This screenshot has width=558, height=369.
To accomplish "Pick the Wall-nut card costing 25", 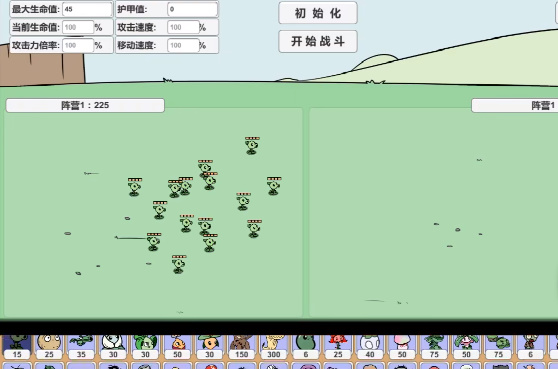I will 49,347.
